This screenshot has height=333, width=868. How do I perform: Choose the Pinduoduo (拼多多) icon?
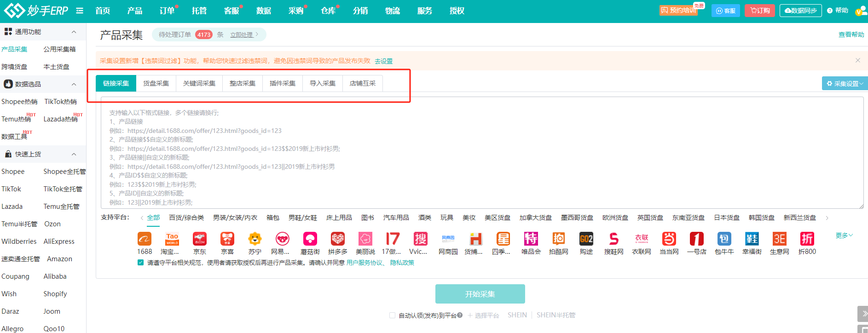(337, 239)
